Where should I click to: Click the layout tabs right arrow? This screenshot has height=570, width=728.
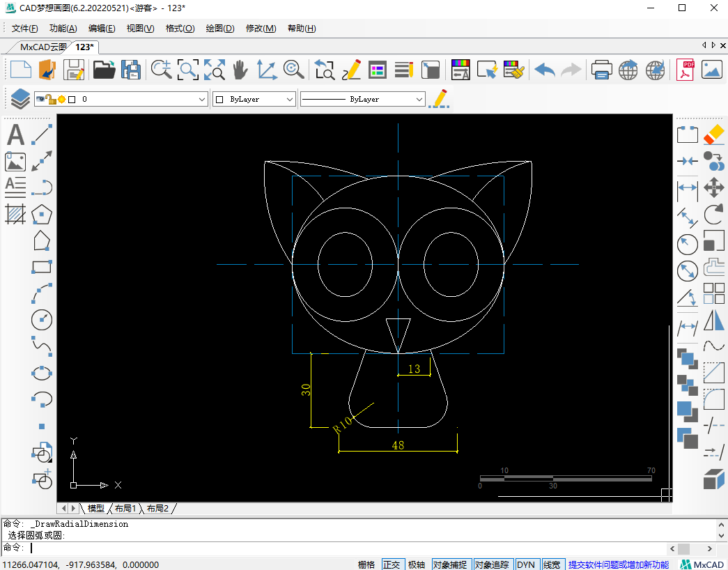tap(73, 508)
